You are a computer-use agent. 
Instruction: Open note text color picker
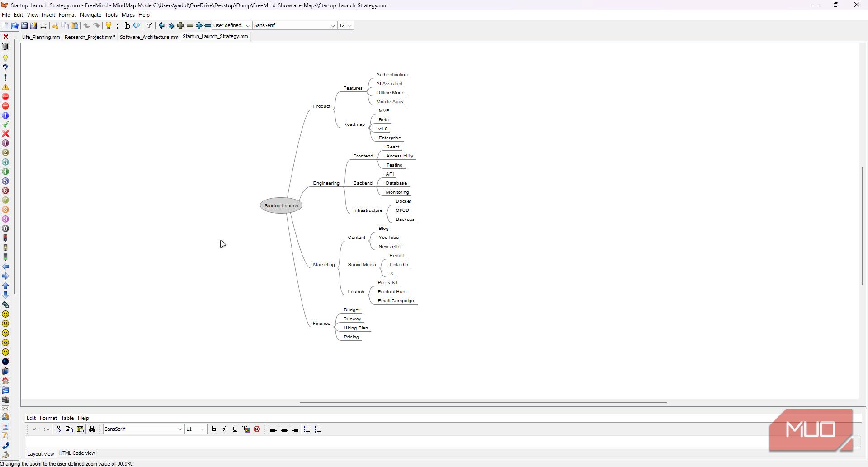[x=246, y=429]
